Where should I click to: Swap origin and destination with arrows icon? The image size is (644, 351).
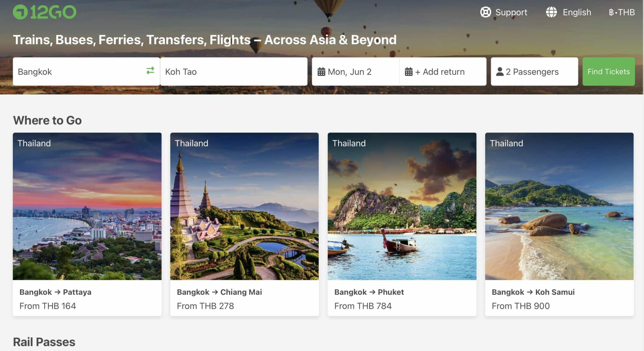coord(150,70)
